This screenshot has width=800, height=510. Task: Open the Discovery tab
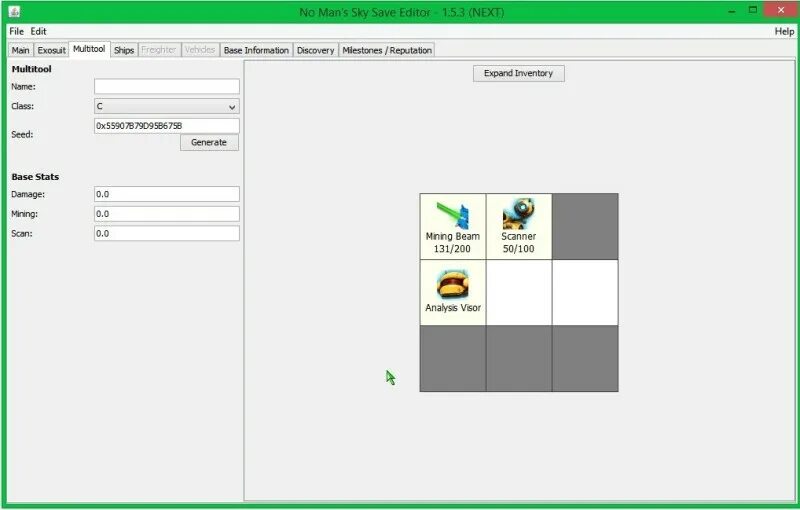pos(315,50)
